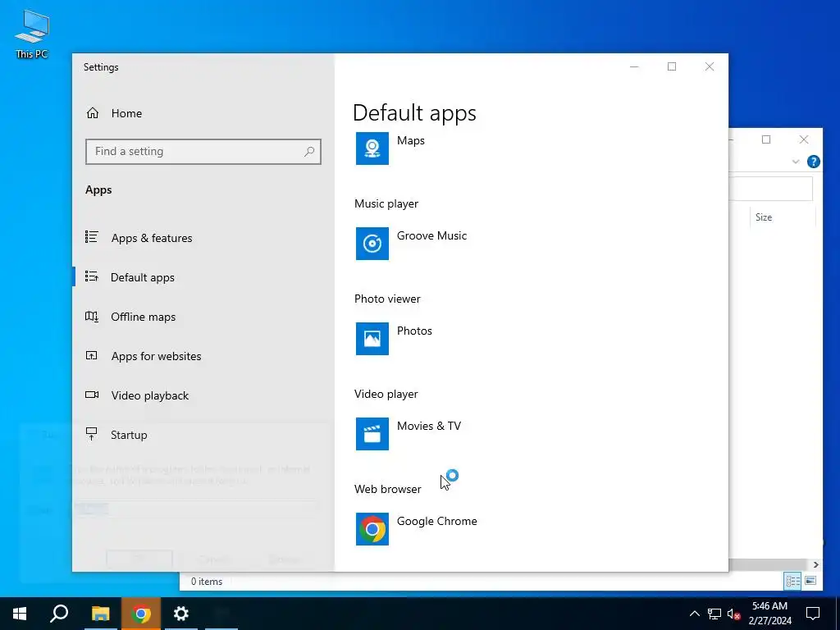Click the Video playback camera icon
This screenshot has height=630, width=840.
[92, 395]
